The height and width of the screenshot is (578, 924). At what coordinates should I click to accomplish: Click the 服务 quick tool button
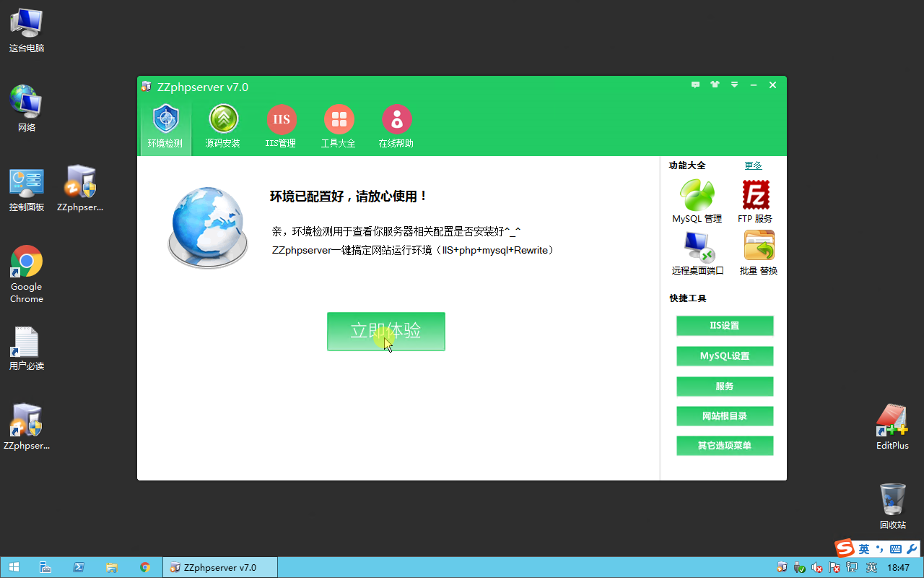[x=725, y=387]
